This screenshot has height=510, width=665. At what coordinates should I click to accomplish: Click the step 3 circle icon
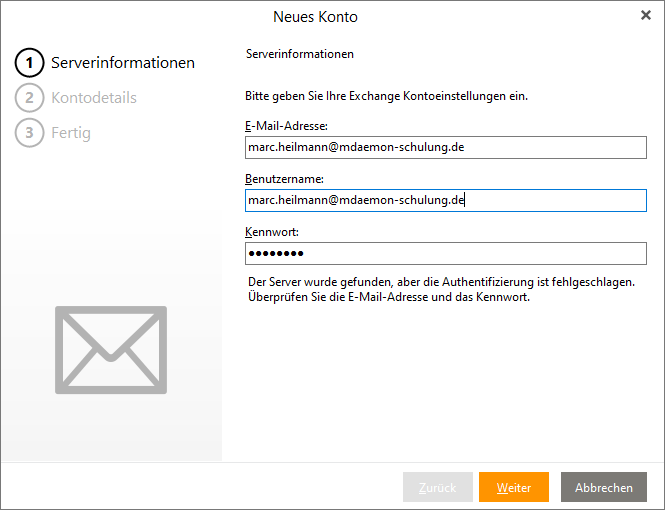pyautogui.click(x=30, y=132)
